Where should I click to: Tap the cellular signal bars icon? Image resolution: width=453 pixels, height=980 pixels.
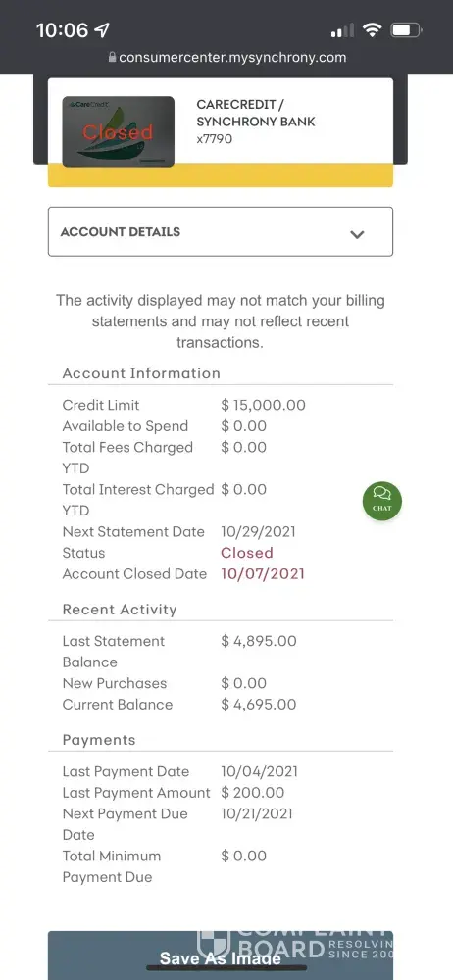(341, 30)
